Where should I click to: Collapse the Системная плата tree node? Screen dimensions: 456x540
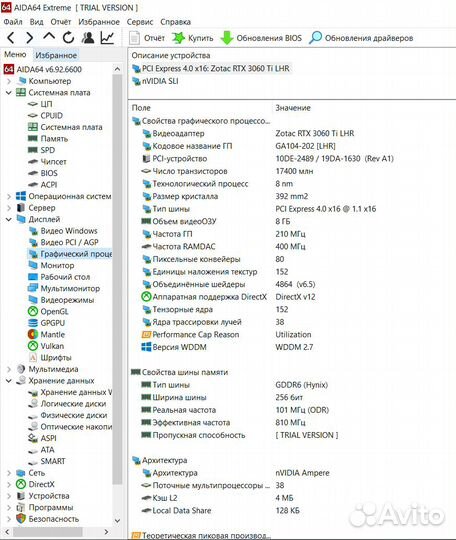click(9, 93)
